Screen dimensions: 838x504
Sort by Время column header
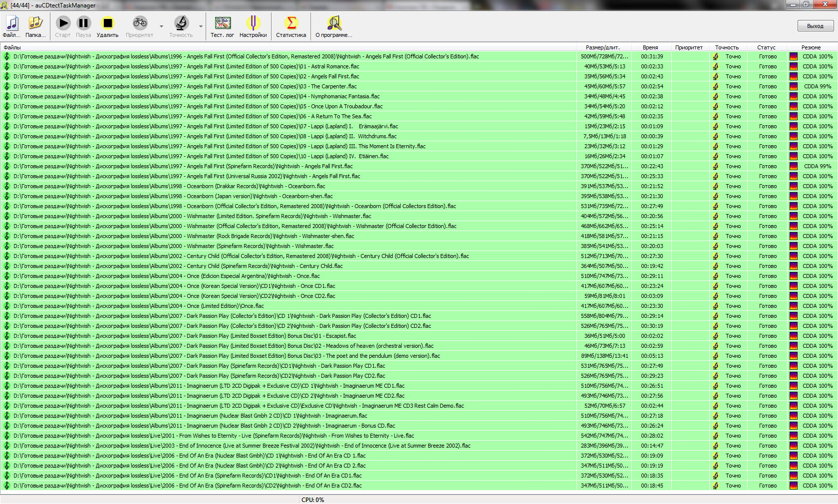tap(650, 47)
